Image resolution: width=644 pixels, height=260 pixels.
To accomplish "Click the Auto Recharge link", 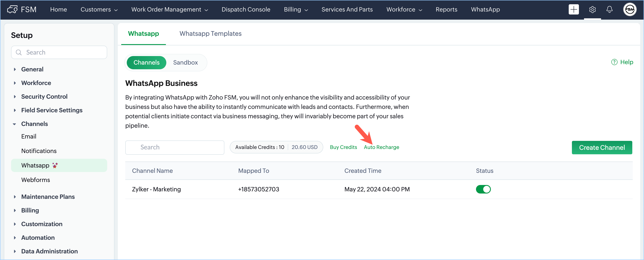I will (381, 147).
